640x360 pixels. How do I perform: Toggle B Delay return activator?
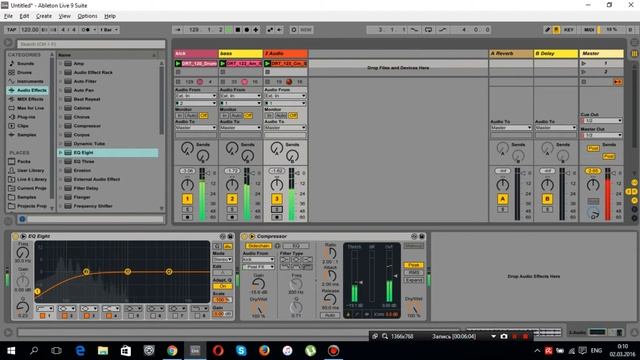(x=547, y=199)
